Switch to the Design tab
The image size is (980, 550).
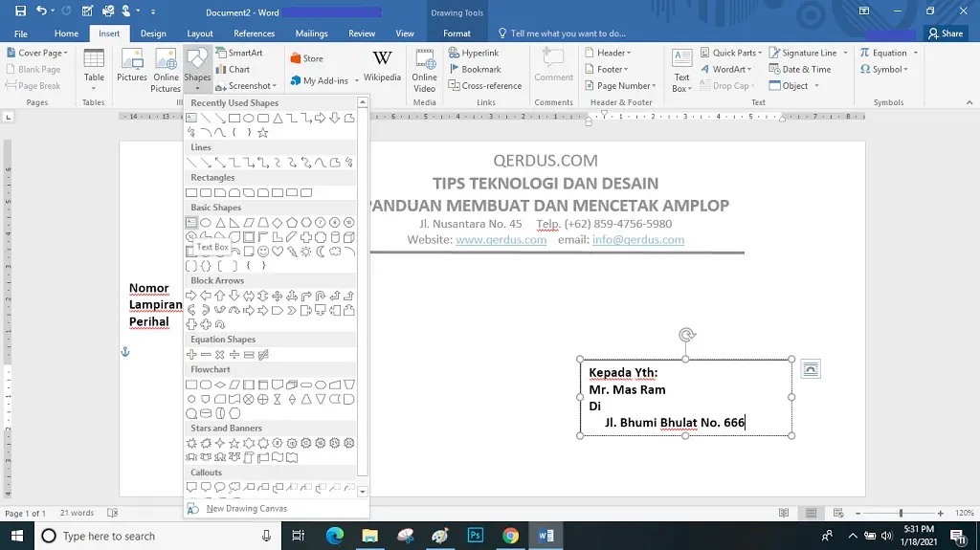click(x=153, y=33)
